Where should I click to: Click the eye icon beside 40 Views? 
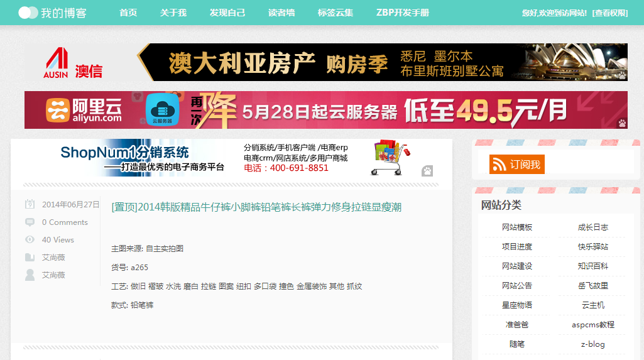click(30, 240)
